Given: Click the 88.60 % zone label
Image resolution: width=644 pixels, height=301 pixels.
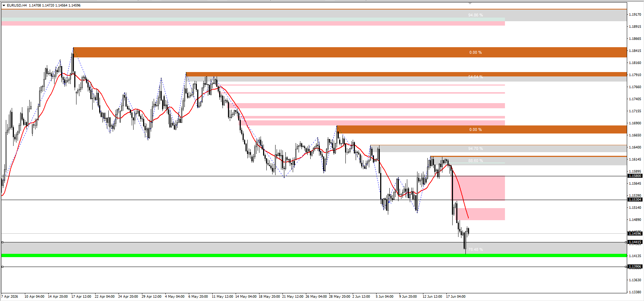Looking at the screenshot, I should tap(475, 161).
